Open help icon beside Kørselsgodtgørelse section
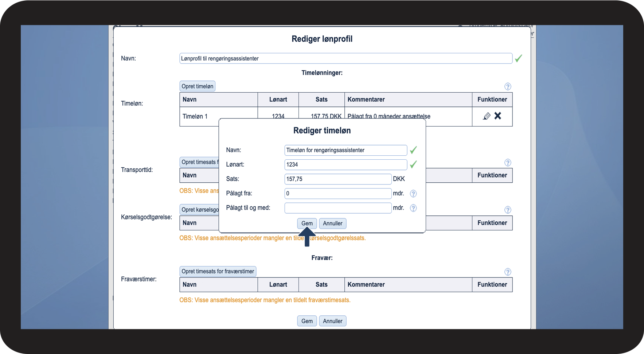The image size is (644, 354). click(507, 210)
